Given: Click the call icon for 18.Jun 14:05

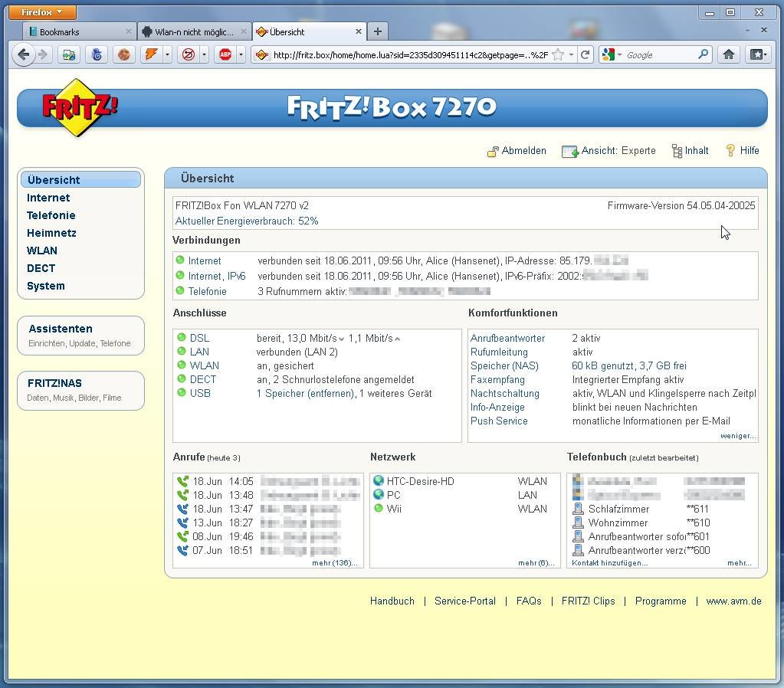Looking at the screenshot, I should pyautogui.click(x=182, y=481).
